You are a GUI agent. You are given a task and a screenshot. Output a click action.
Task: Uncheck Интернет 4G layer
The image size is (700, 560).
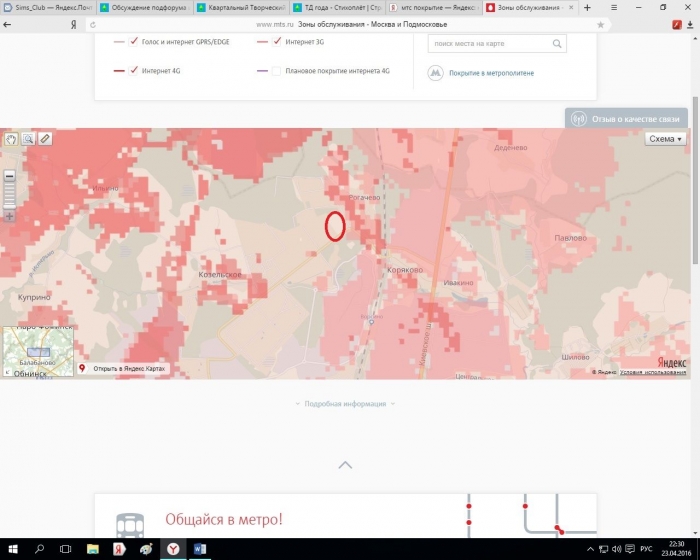point(133,71)
